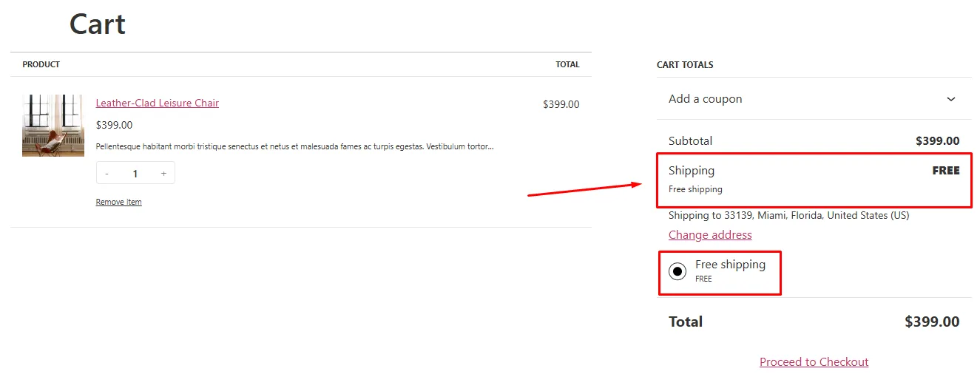The image size is (980, 391).
Task: Open the Leather-Clad Leisure Chair product link
Action: click(x=158, y=103)
